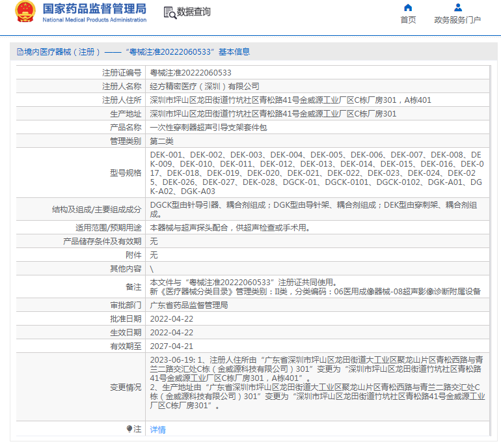Click the 生效日期 value 2022-04-22

coord(172,333)
